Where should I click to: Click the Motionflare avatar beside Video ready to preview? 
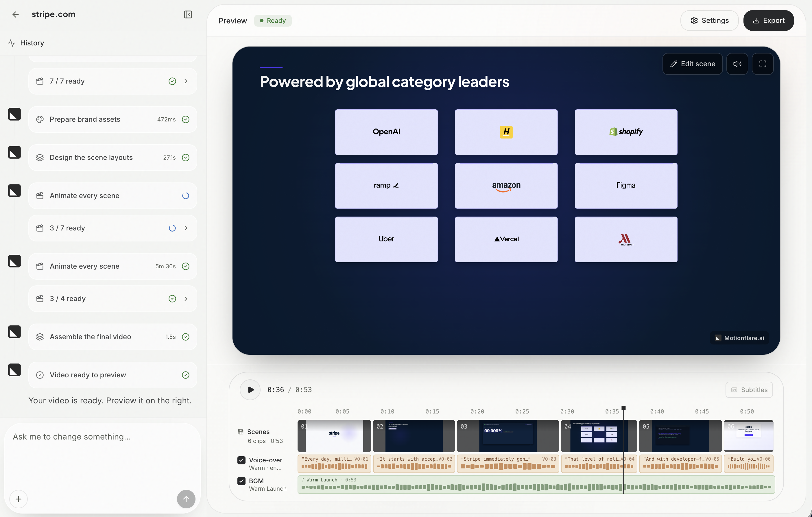[x=14, y=370]
